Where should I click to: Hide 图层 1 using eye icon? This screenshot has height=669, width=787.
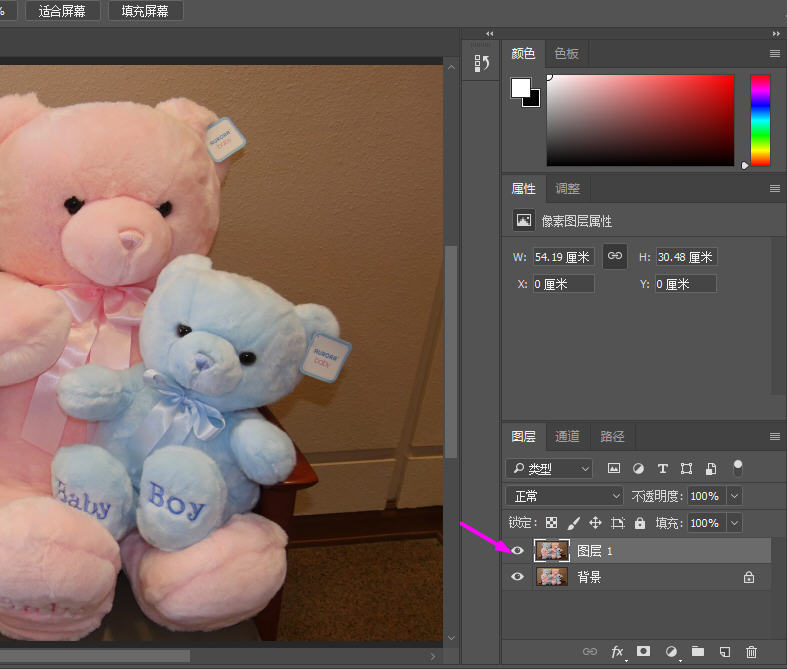coord(517,550)
